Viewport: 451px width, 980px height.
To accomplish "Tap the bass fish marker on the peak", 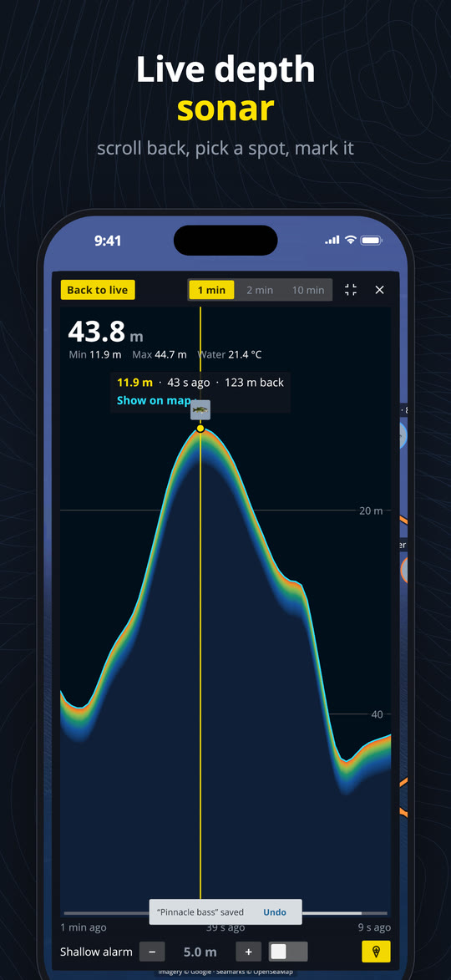I will (200, 410).
